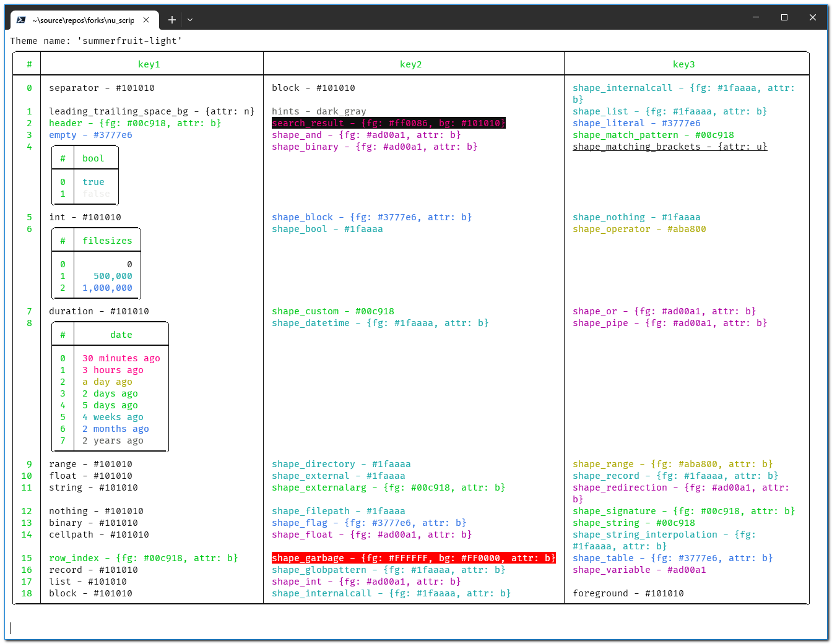
Task: Click the highlighted 'search_result' line
Action: click(389, 123)
